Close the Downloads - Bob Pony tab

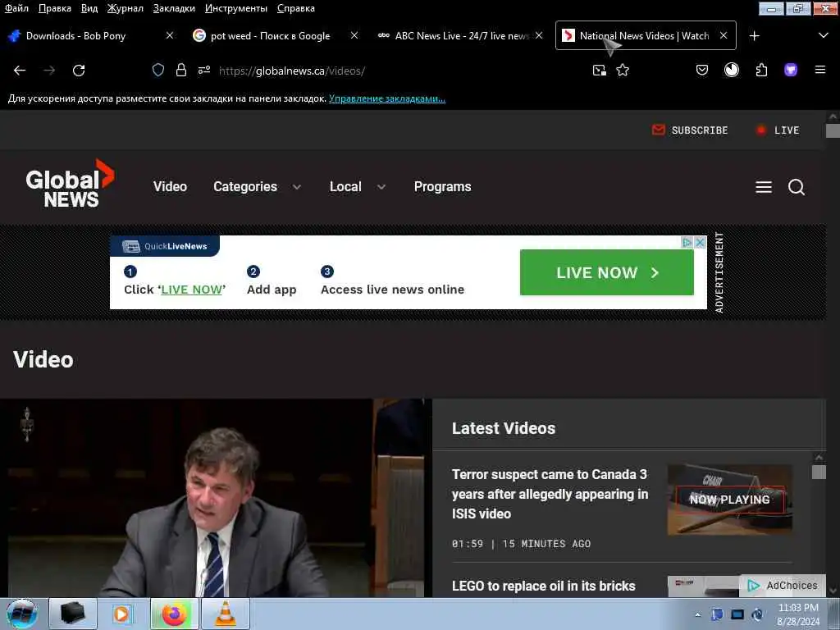(170, 35)
